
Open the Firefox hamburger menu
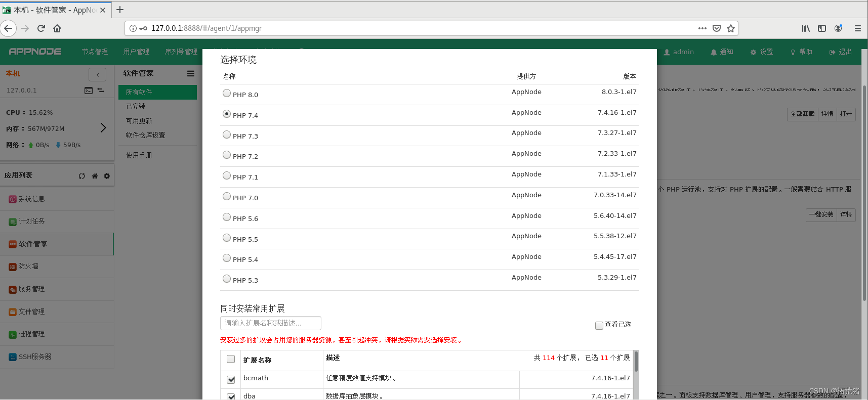point(857,28)
